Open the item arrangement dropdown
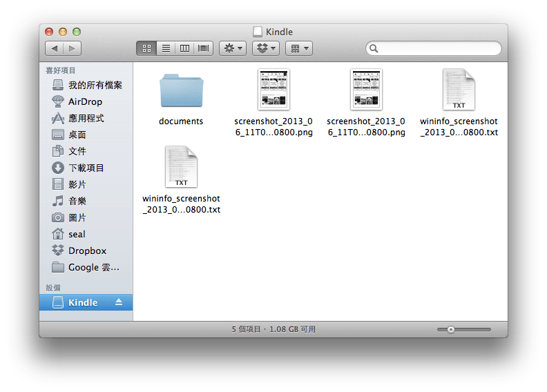547x392 pixels. [299, 48]
